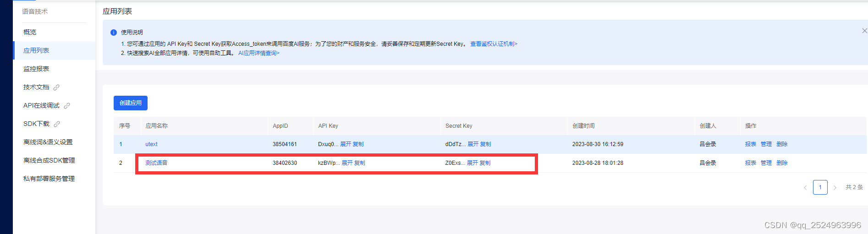Open the 测试语音 application name link

coord(156,163)
